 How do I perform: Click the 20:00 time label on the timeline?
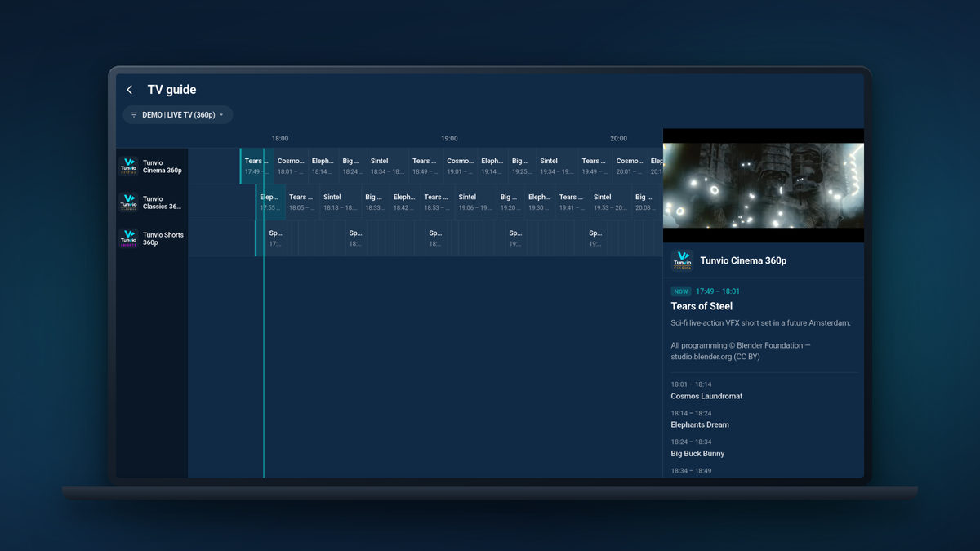pos(619,139)
